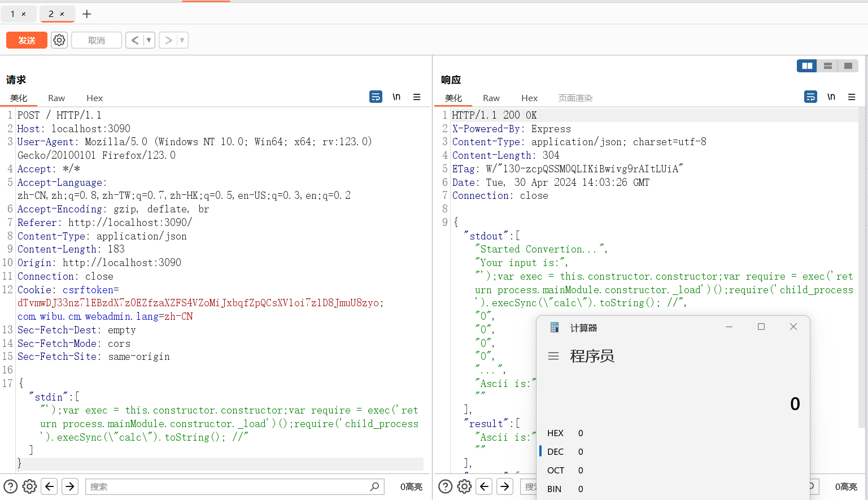Click request 0高亮 highlight count
Screen dimensions: 868x500
[x=411, y=486]
